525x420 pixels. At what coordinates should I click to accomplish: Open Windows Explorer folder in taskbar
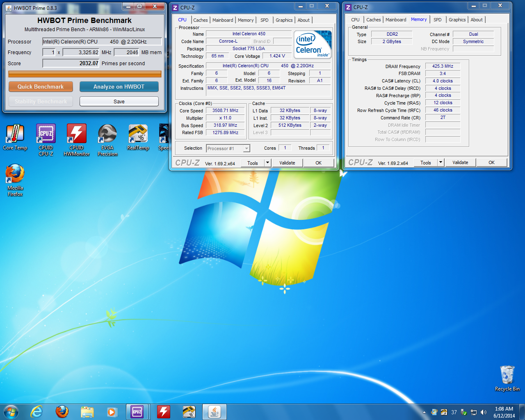[87, 411]
